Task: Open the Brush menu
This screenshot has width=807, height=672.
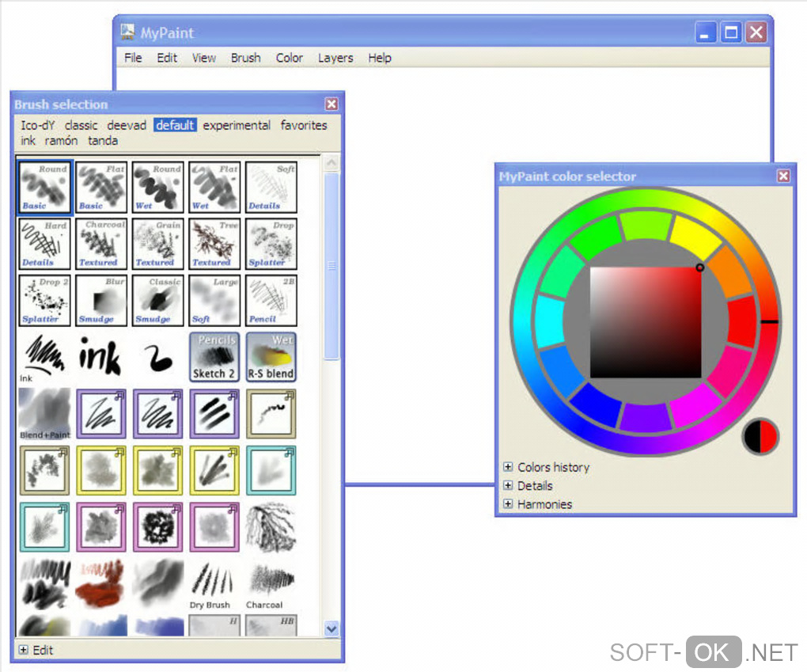Action: 245,58
